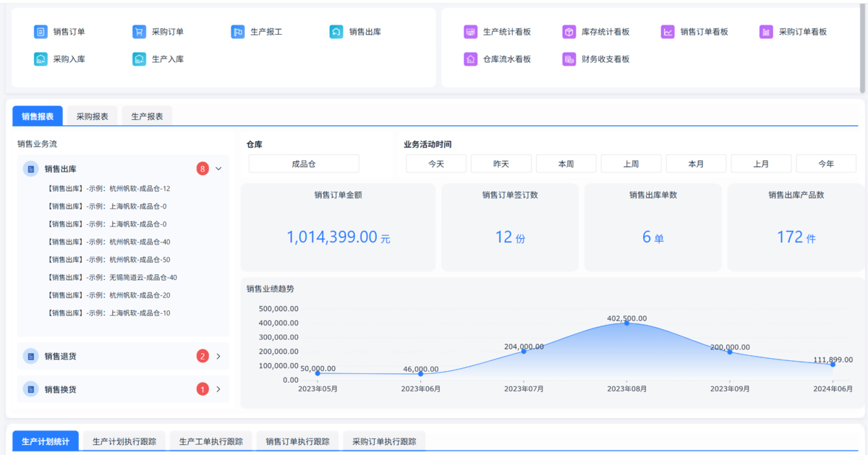
Task: Expand the 销售换货 section
Action: pos(218,389)
